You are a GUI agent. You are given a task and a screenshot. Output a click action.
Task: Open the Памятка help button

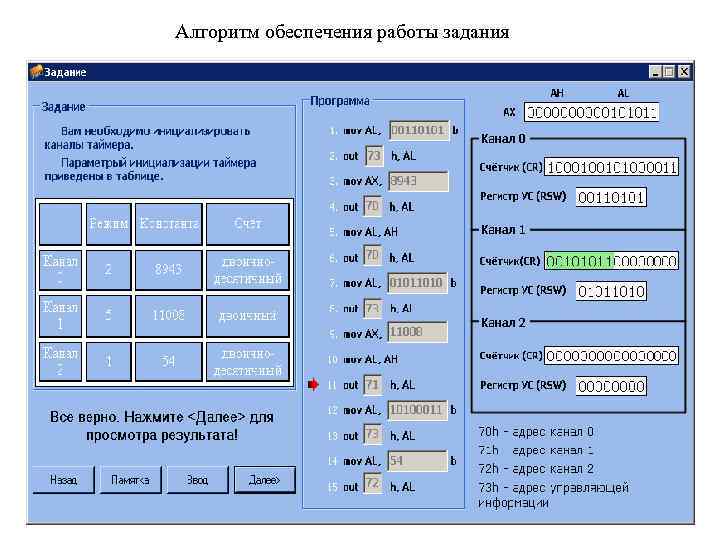pyautogui.click(x=130, y=480)
